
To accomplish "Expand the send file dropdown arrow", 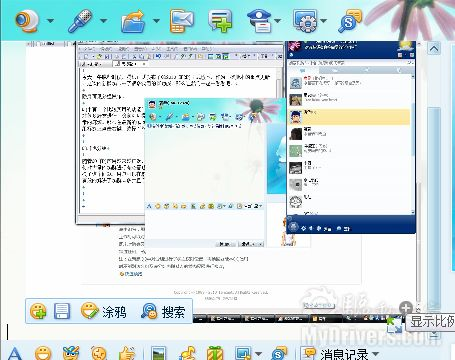I will [x=156, y=21].
